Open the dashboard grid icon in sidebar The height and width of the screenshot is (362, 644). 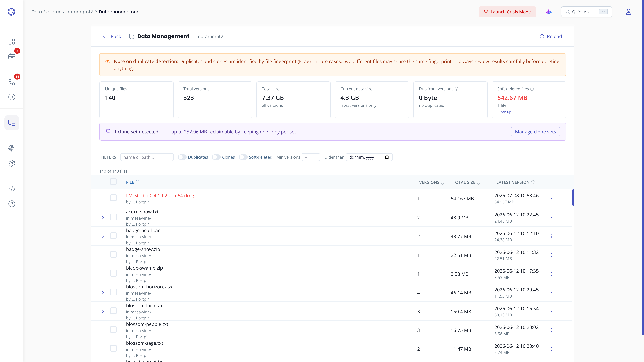click(x=12, y=41)
